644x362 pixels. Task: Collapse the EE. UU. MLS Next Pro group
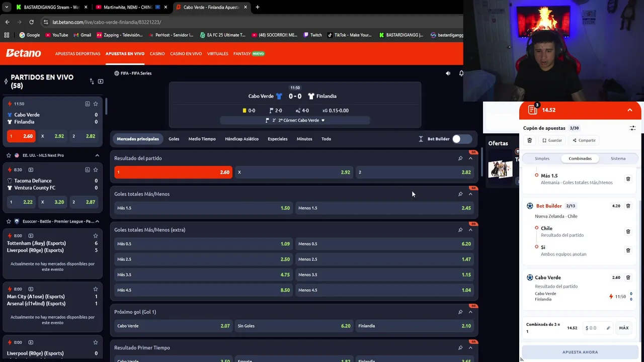coord(97,155)
